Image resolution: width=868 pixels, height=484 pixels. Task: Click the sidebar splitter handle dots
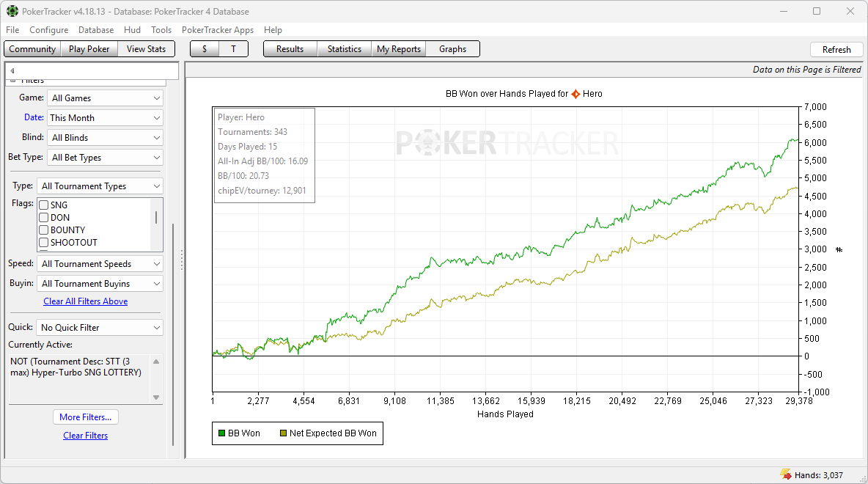click(x=181, y=260)
